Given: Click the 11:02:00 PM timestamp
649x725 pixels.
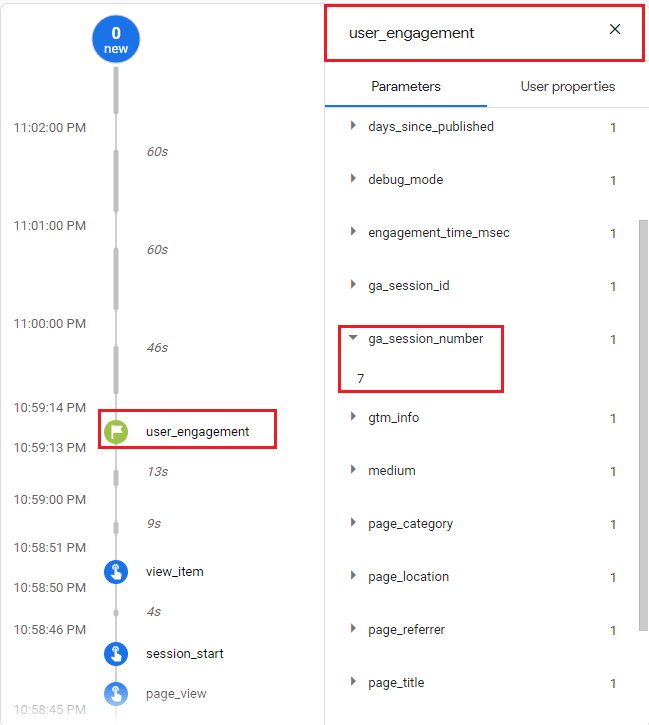Looking at the screenshot, I should pyautogui.click(x=50, y=128).
